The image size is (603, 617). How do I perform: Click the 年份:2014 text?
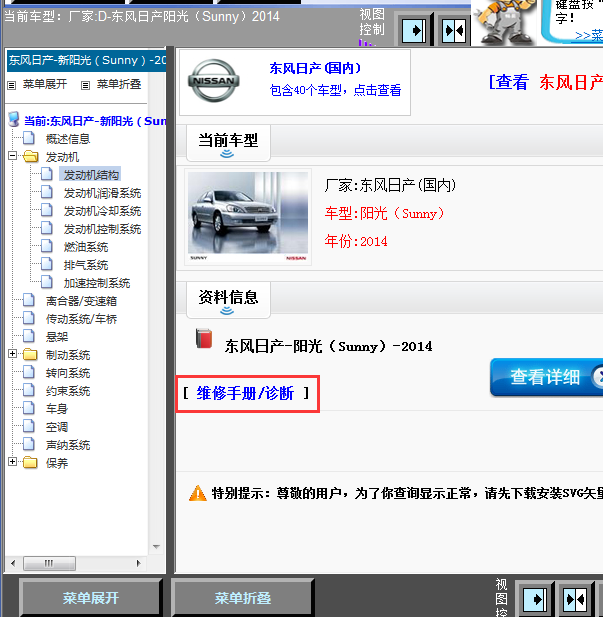(x=356, y=241)
